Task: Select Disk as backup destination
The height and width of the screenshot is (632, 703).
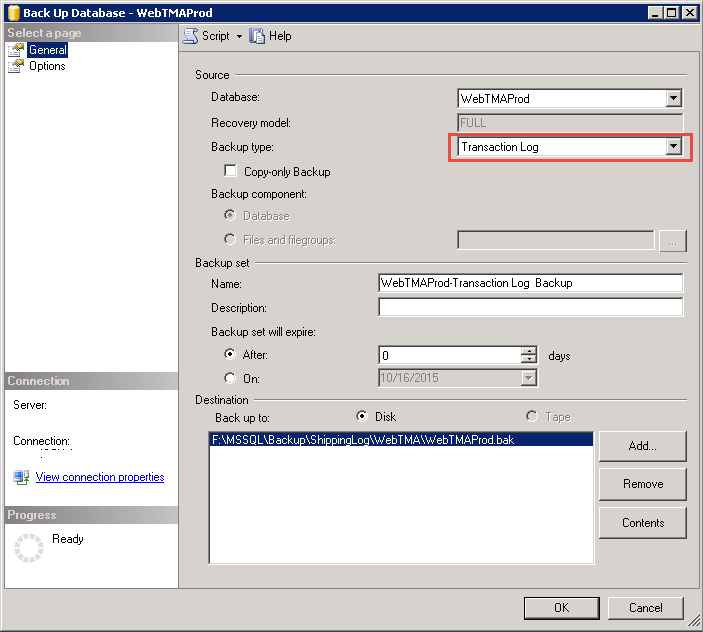Action: [x=362, y=416]
